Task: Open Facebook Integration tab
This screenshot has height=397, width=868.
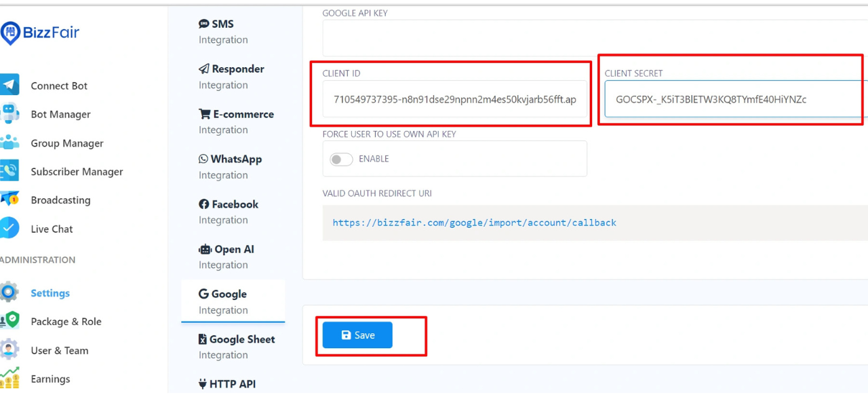Action: point(233,212)
